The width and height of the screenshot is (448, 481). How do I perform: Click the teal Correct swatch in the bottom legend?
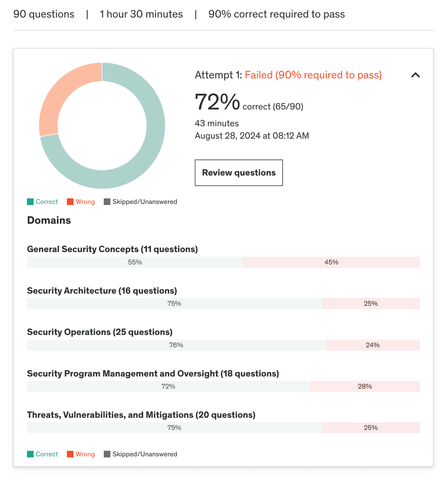coord(30,454)
